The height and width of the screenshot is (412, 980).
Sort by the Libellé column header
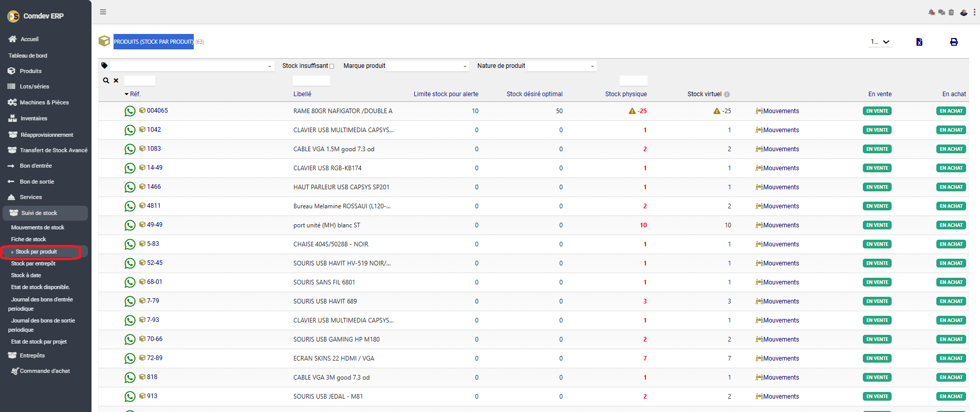pyautogui.click(x=302, y=94)
